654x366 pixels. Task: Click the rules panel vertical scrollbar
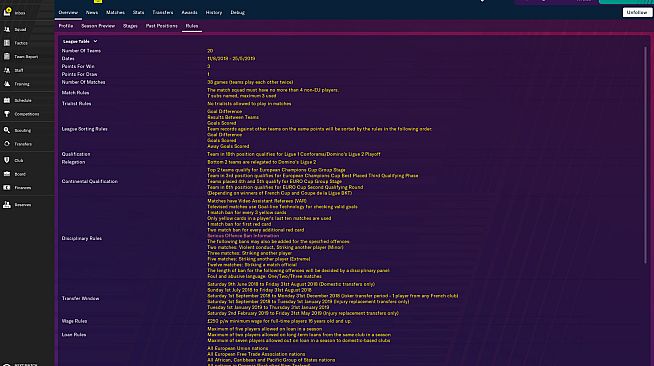[x=646, y=154]
